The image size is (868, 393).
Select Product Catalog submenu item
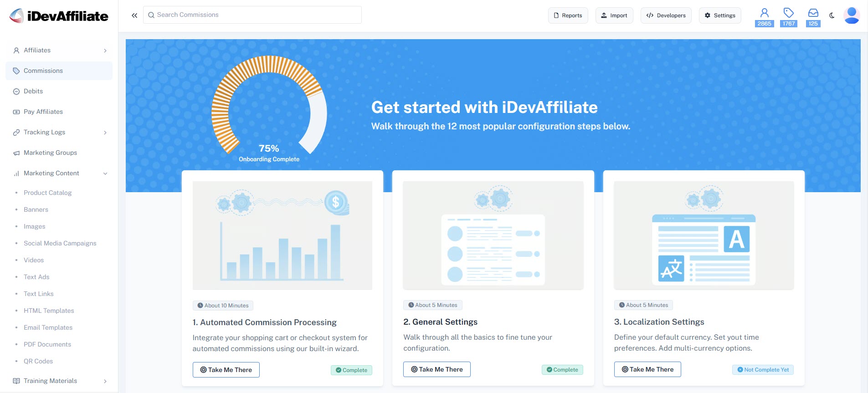(47, 193)
